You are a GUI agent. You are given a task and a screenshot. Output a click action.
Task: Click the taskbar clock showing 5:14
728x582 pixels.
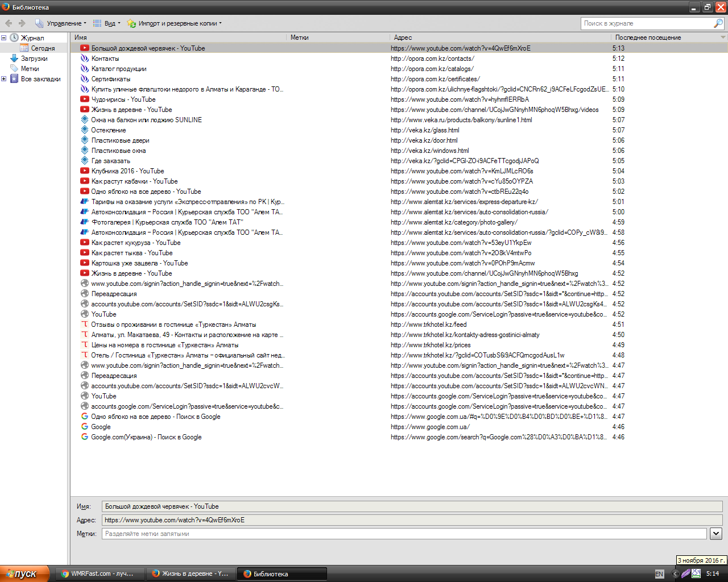pos(713,574)
